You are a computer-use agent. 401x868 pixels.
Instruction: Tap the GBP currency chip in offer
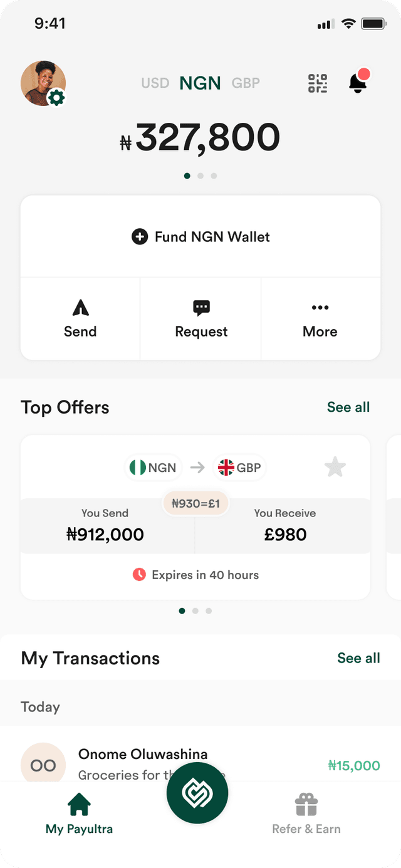[x=240, y=468]
